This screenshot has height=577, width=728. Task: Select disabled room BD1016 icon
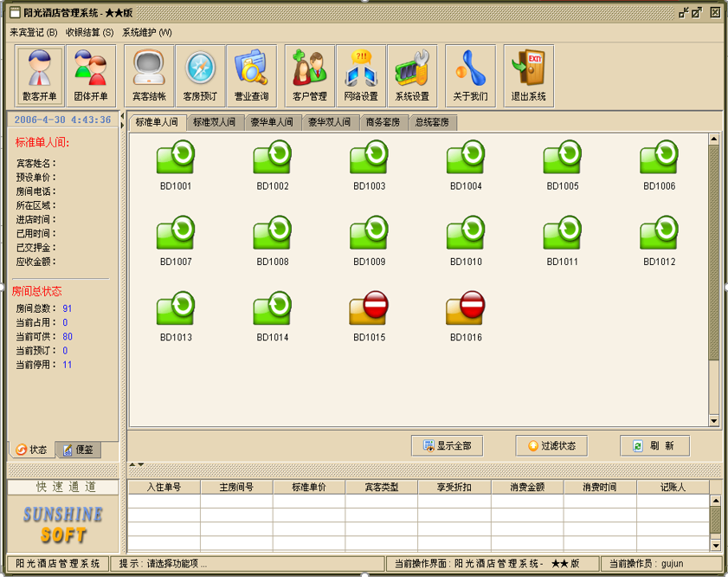click(466, 308)
